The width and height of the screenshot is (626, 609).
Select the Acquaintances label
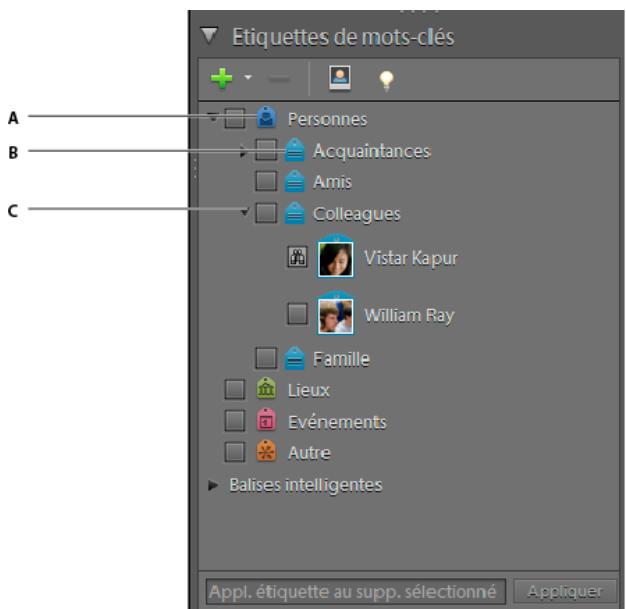point(372,151)
